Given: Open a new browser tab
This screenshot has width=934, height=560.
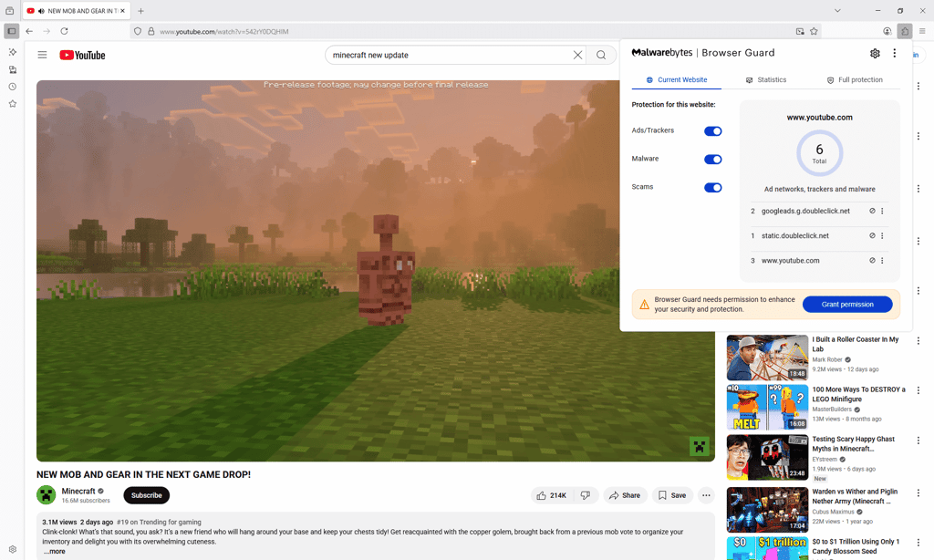Looking at the screenshot, I should pyautogui.click(x=140, y=11).
